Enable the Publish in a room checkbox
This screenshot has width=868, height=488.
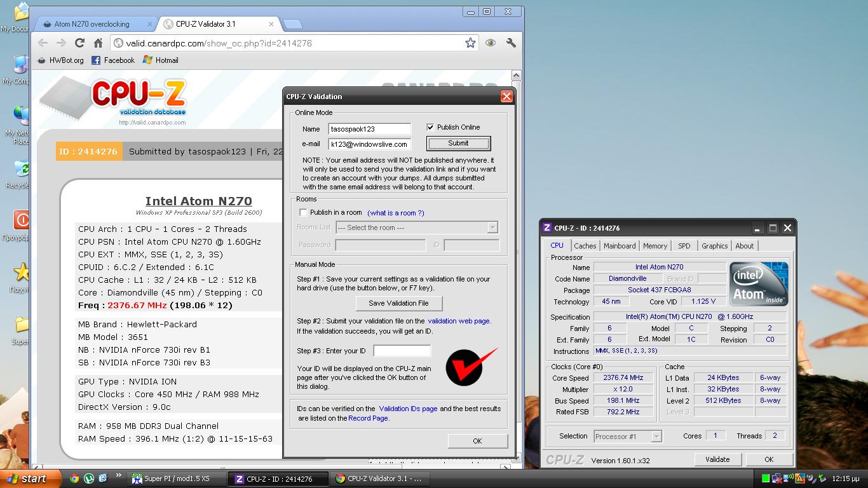pyautogui.click(x=303, y=212)
